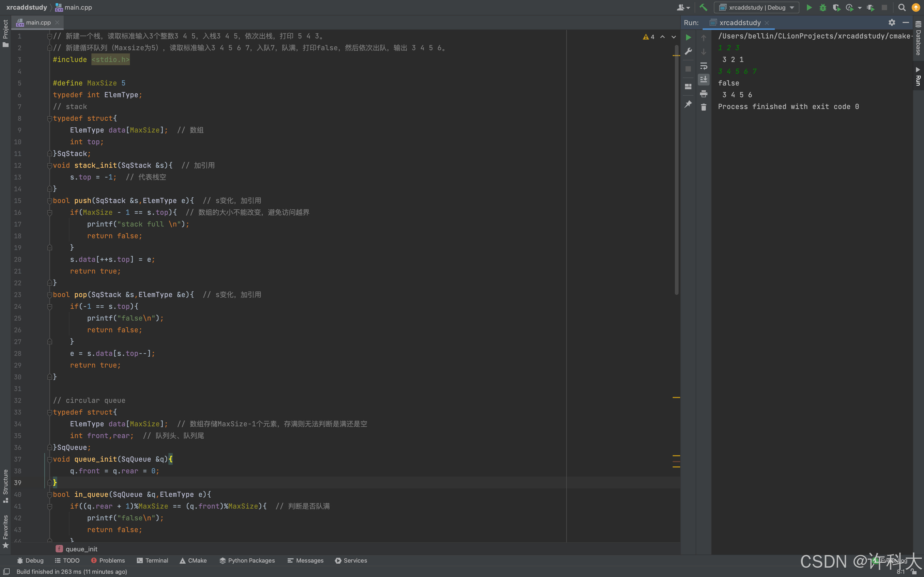This screenshot has height=577, width=924.
Task: Run the xrcaddstudy configuration
Action: tap(809, 7)
